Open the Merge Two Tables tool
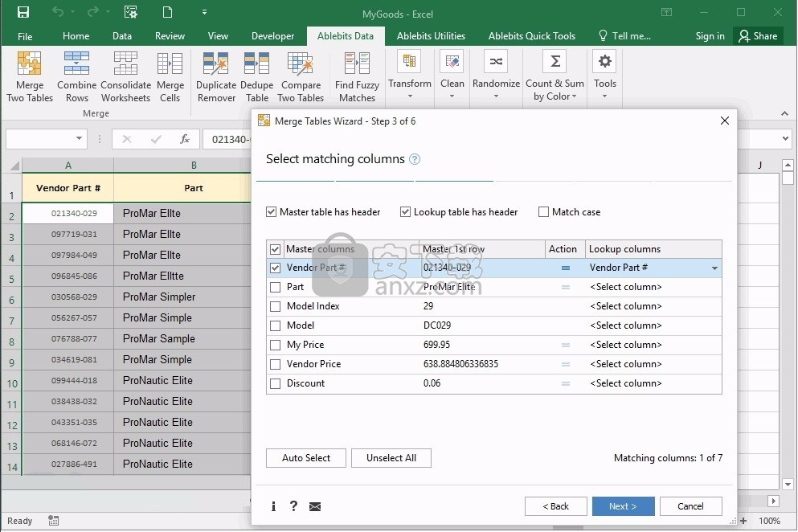798x532 pixels. [x=30, y=77]
